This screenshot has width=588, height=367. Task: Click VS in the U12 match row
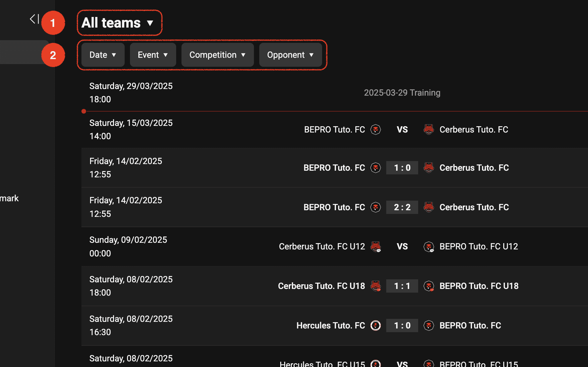pos(402,246)
